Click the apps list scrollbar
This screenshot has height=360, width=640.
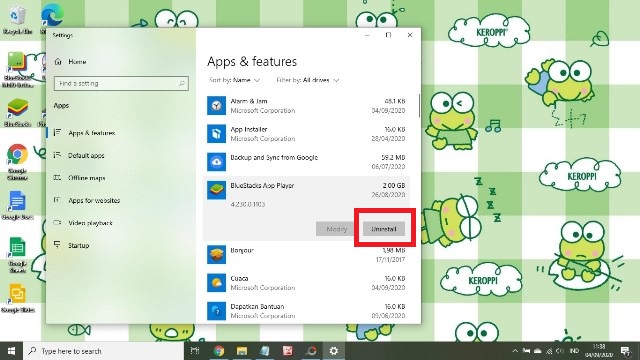point(419,106)
